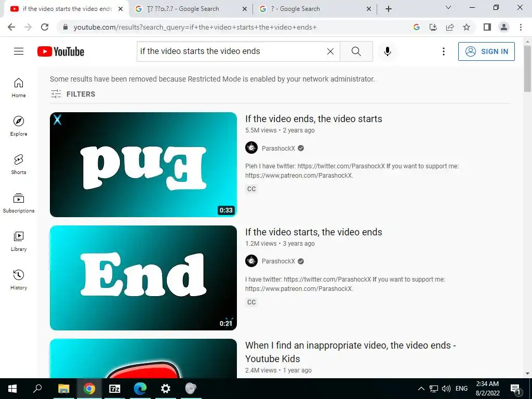
Task: Click the browser back arrow
Action: coord(11,27)
